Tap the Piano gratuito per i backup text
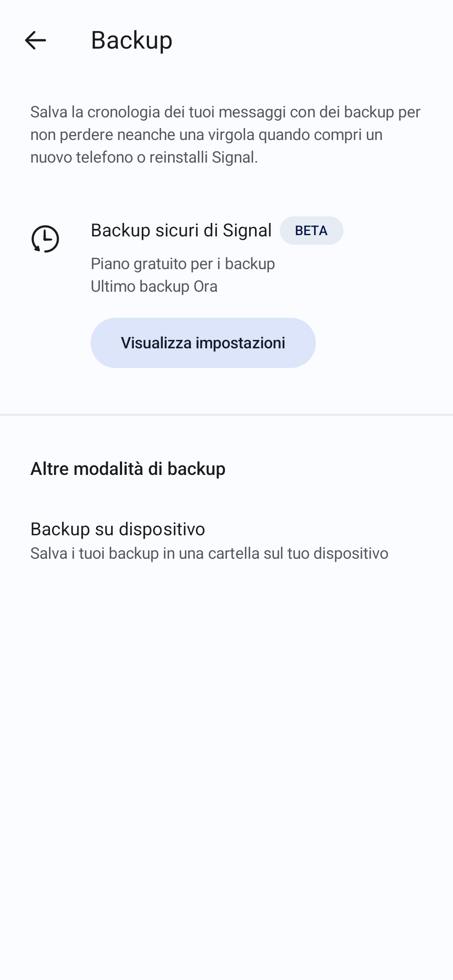The image size is (453, 980). (x=183, y=264)
